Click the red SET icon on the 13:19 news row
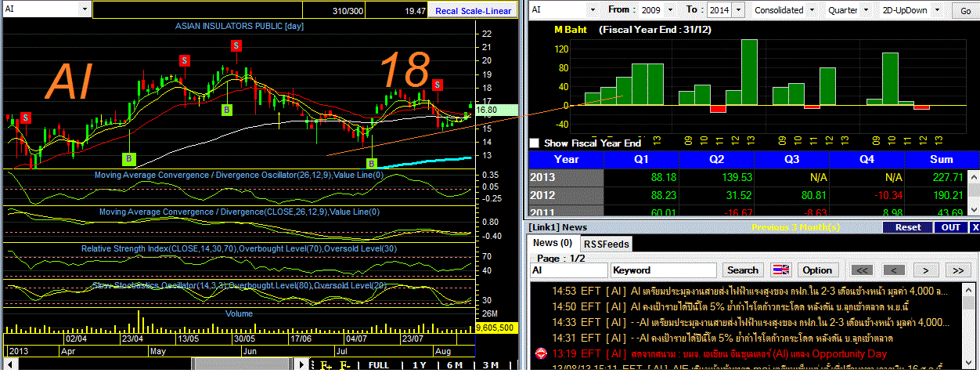 click(x=540, y=353)
